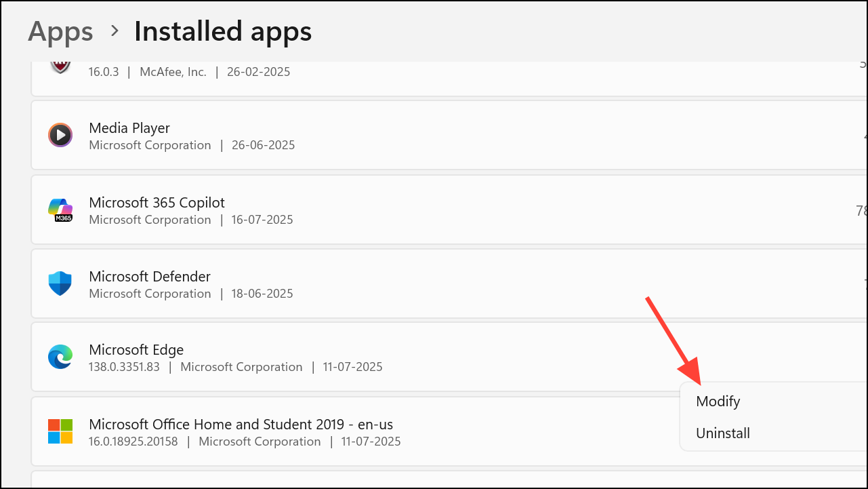Click the McAfee shield icon
This screenshot has height=489, width=868.
(60, 66)
